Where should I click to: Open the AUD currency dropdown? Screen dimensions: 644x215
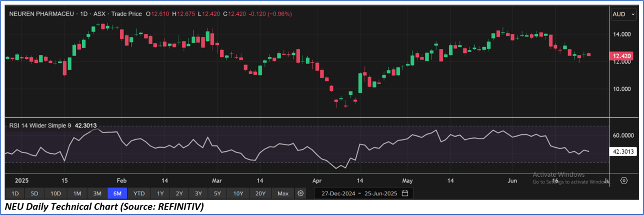tap(624, 14)
